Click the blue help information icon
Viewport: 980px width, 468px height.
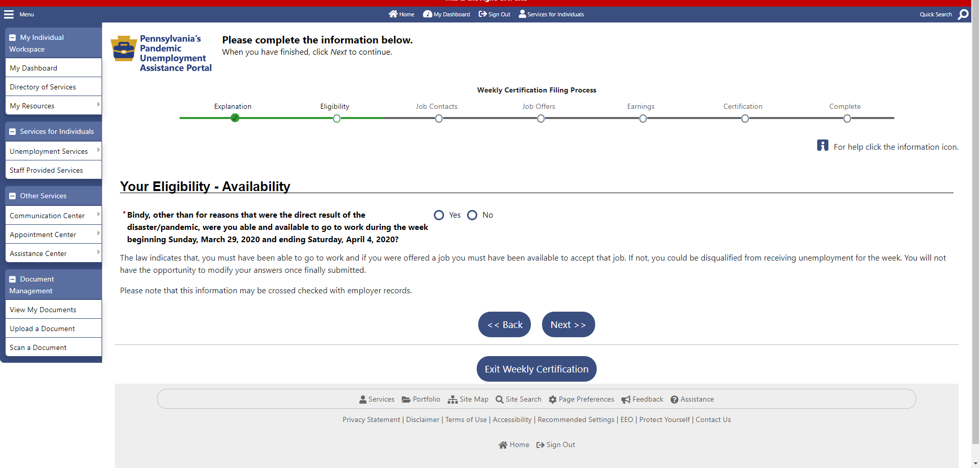pyautogui.click(x=822, y=146)
